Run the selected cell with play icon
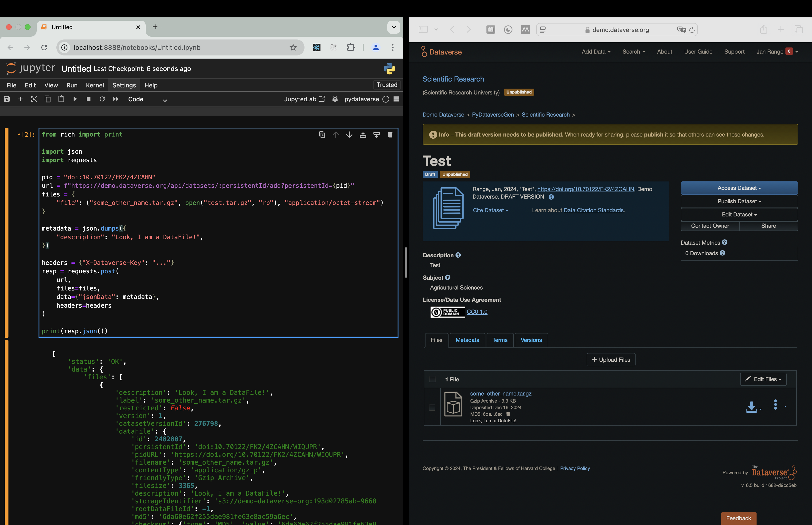Screen dimensions: 812x525 coord(75,99)
